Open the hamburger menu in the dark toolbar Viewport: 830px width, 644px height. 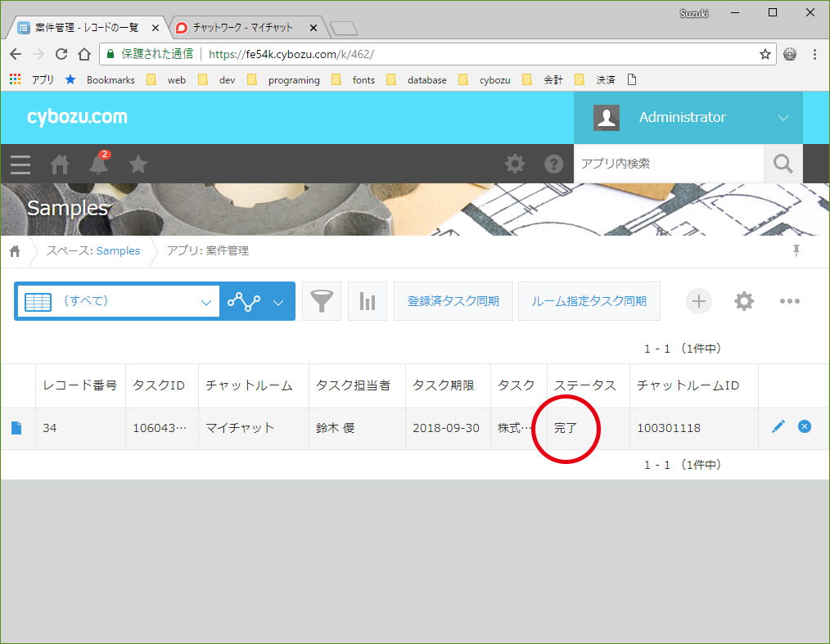(x=20, y=164)
